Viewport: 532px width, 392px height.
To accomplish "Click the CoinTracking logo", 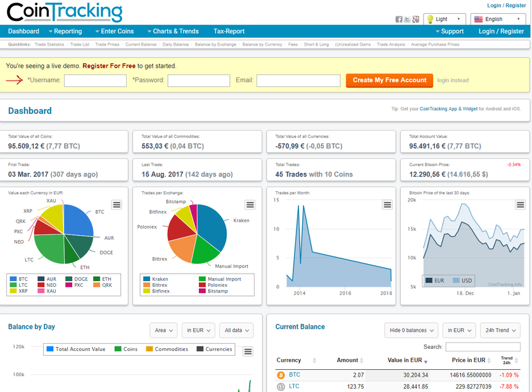I will (65, 12).
